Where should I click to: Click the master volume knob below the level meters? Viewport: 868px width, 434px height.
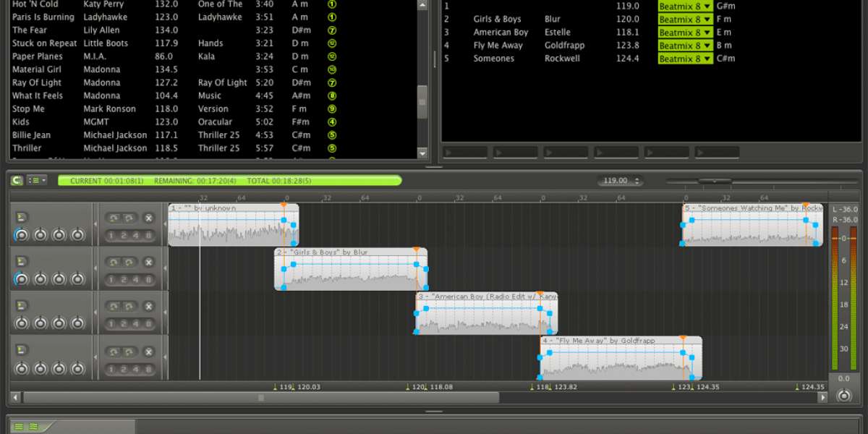pyautogui.click(x=843, y=396)
